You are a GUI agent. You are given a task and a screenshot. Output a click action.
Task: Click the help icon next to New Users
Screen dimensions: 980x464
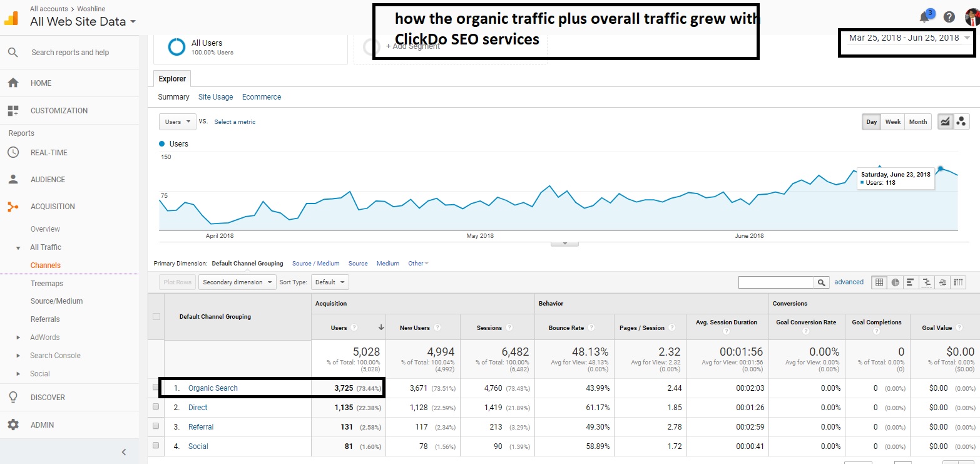click(x=437, y=327)
